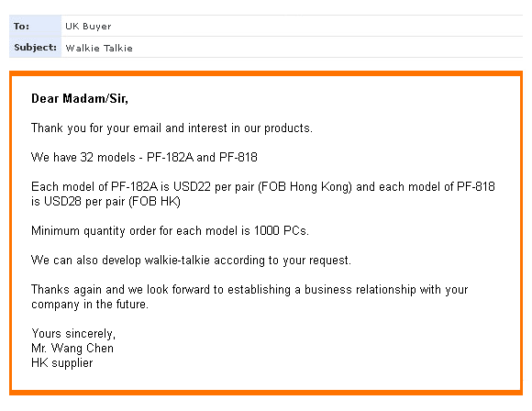Click the Subject field with Walkie Talkie

coord(292,47)
